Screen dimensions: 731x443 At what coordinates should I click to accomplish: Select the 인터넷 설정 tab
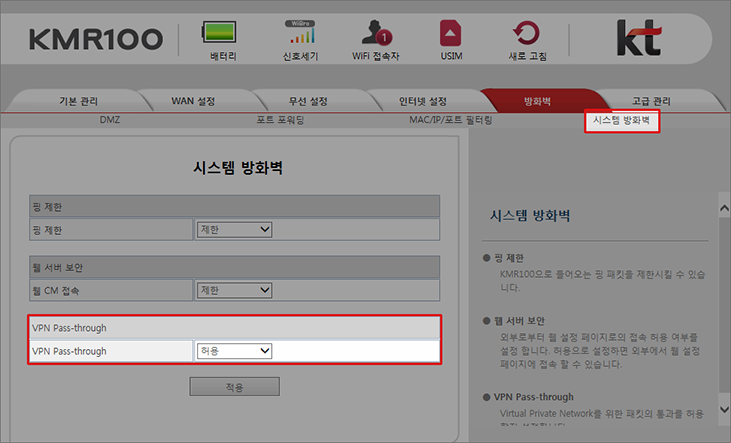pyautogui.click(x=424, y=101)
